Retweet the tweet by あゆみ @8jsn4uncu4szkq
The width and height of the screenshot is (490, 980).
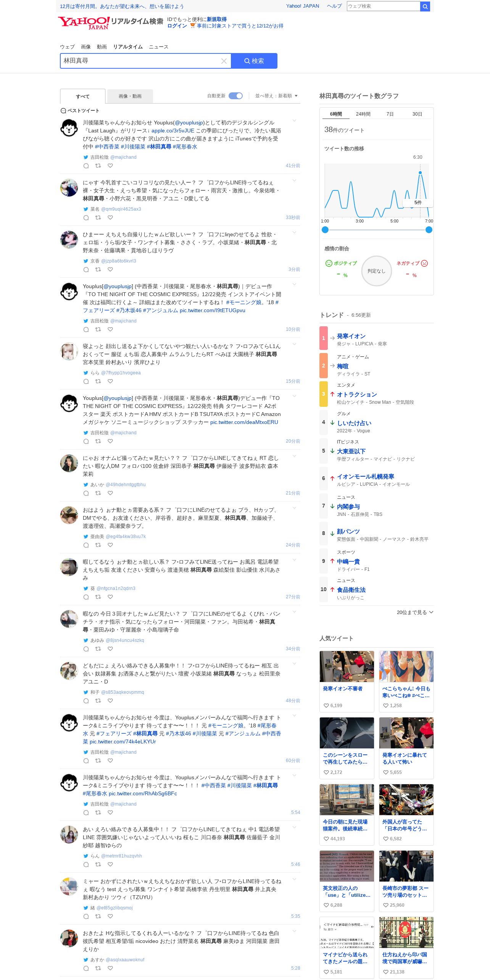click(98, 649)
